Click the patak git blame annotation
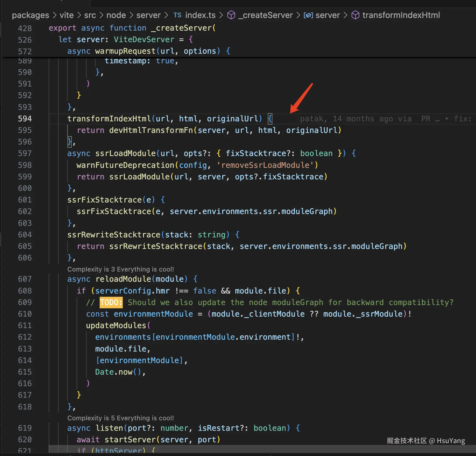This screenshot has height=456, width=476. (x=385, y=119)
